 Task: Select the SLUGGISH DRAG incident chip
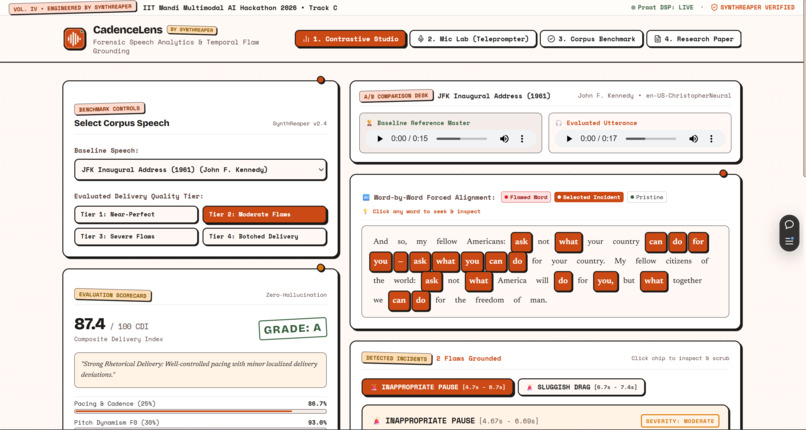(x=581, y=387)
